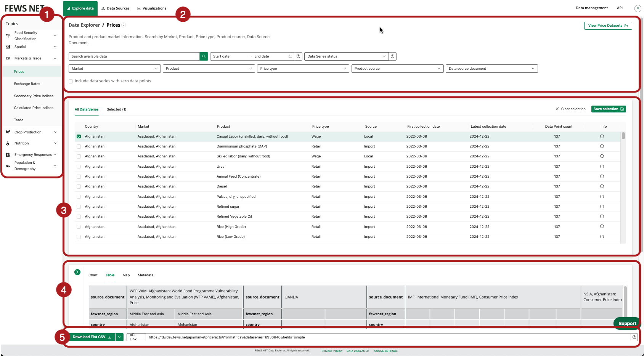Uncheck the Casual Labor data series checkbox
The width and height of the screenshot is (644, 356).
tap(79, 136)
